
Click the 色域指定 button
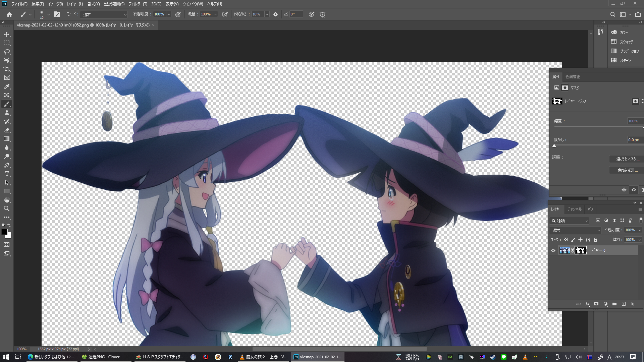pyautogui.click(x=628, y=170)
